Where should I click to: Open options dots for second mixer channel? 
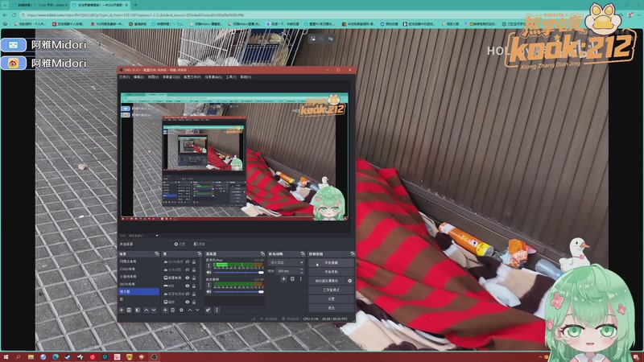(x=208, y=286)
